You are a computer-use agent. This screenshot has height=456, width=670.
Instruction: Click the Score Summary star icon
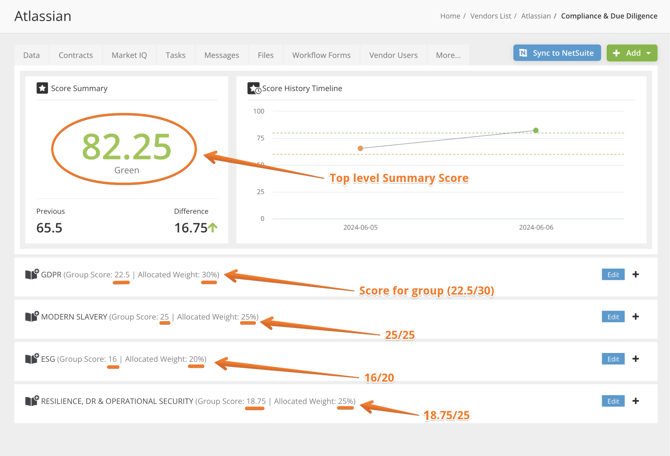[x=42, y=88]
